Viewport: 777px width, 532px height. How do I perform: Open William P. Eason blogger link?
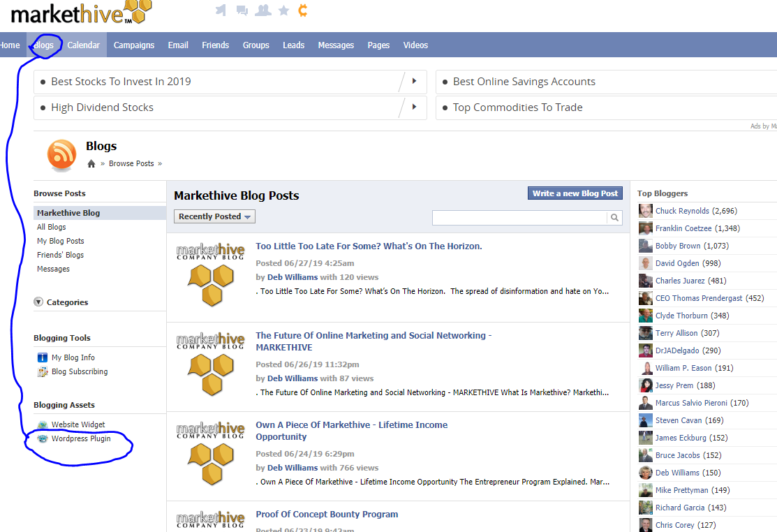point(683,368)
